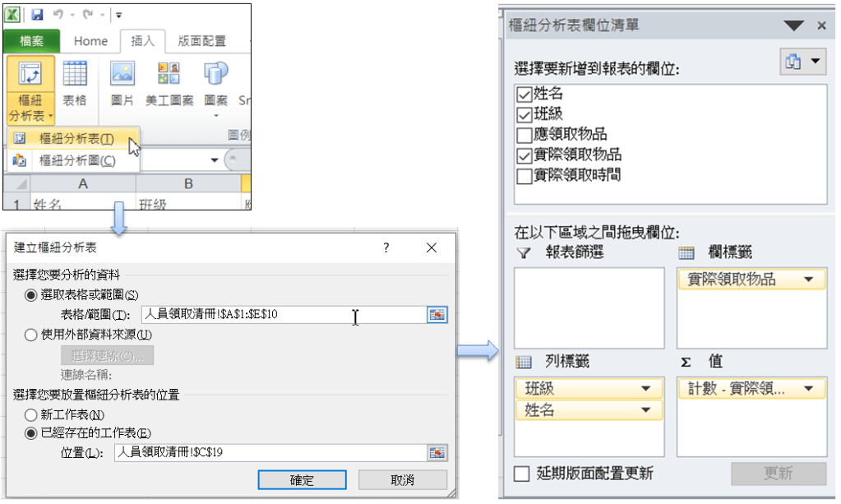Image resolution: width=841 pixels, height=504 pixels.
Task: Select the 新工作表 radio option
Action: click(31, 415)
